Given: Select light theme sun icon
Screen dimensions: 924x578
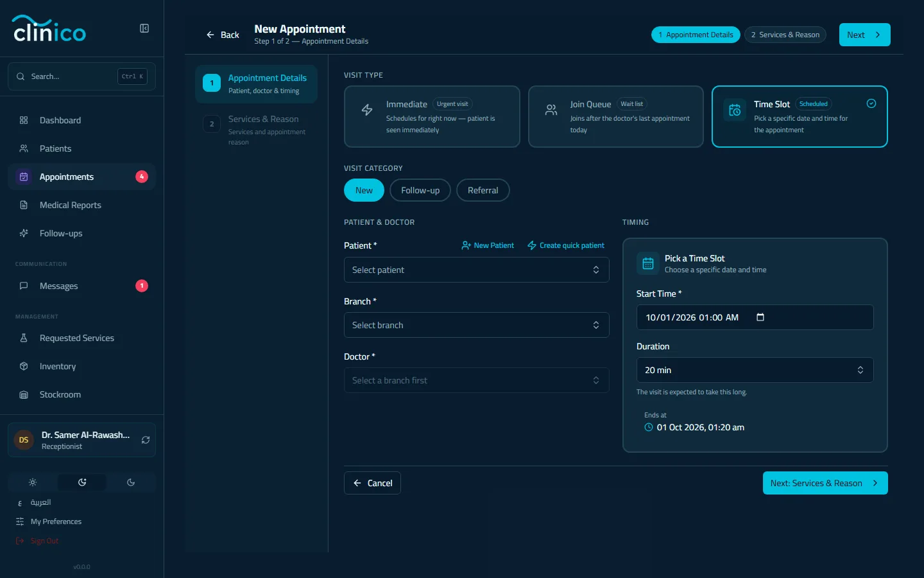Looking at the screenshot, I should pyautogui.click(x=33, y=482).
